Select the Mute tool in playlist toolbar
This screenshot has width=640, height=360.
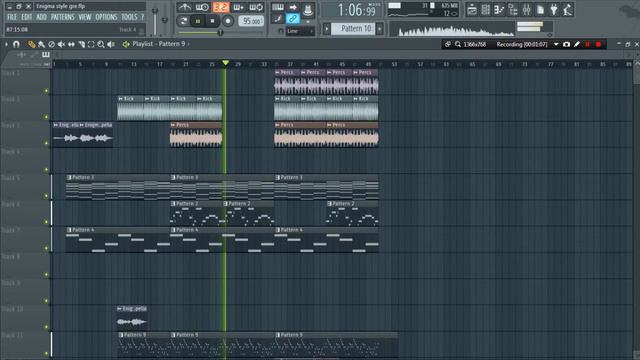click(x=61, y=44)
